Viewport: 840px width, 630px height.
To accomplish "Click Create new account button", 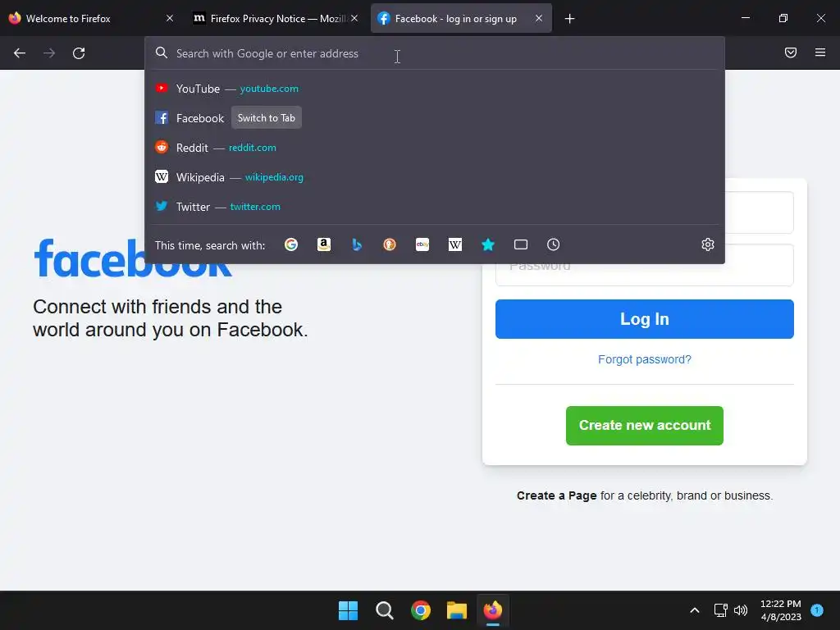I will (x=645, y=426).
